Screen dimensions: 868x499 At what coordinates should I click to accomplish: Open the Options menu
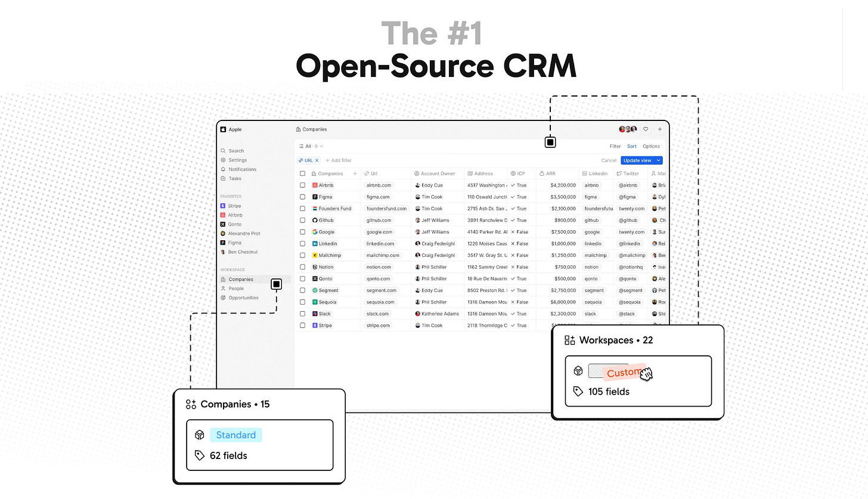point(651,146)
